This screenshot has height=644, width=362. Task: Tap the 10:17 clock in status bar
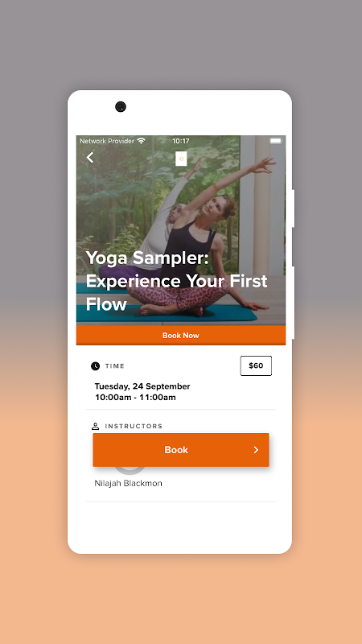point(180,141)
